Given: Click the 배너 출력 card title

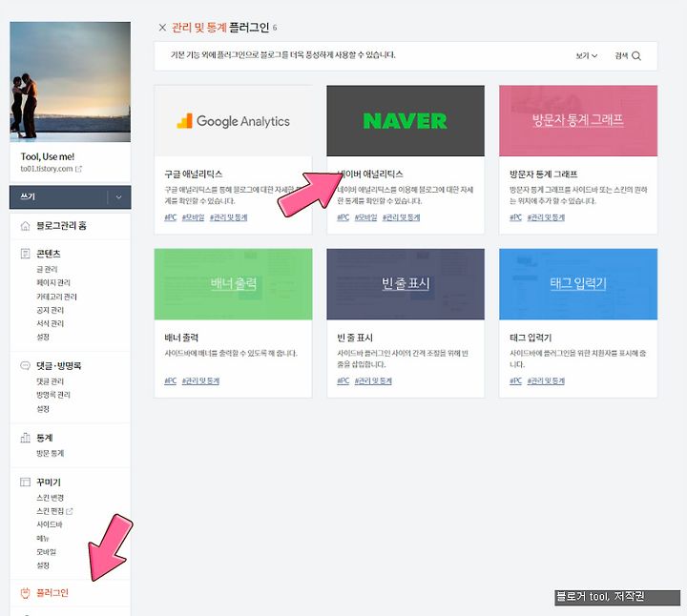Looking at the screenshot, I should point(181,338).
